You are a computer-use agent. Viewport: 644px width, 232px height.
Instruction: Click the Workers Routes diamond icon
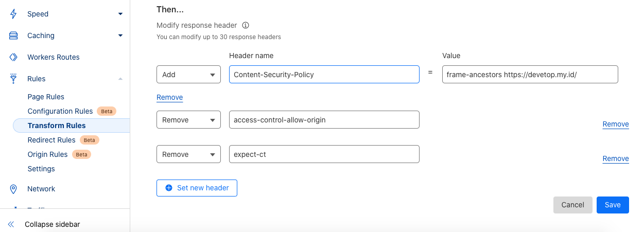click(13, 57)
